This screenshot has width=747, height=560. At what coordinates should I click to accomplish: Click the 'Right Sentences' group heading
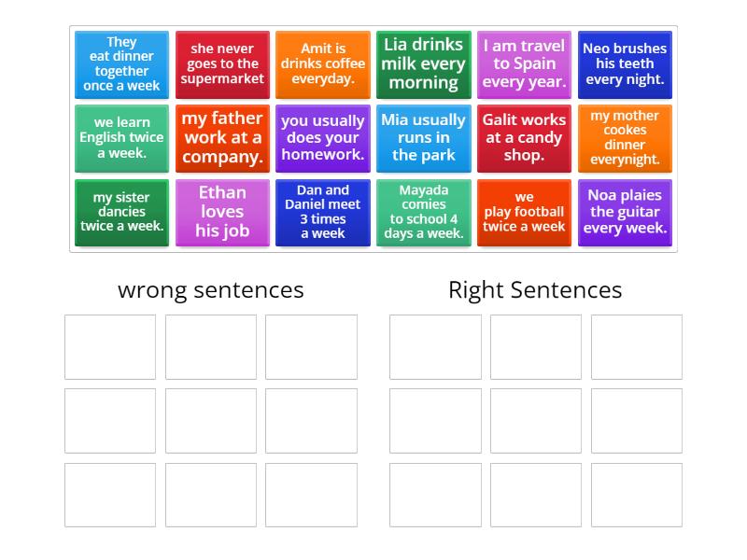(x=534, y=290)
